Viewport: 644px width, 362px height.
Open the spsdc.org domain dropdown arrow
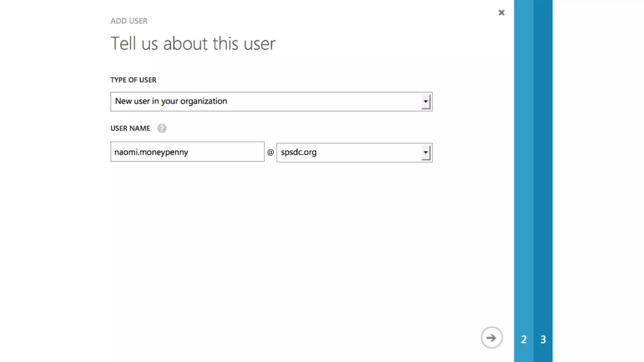[425, 153]
